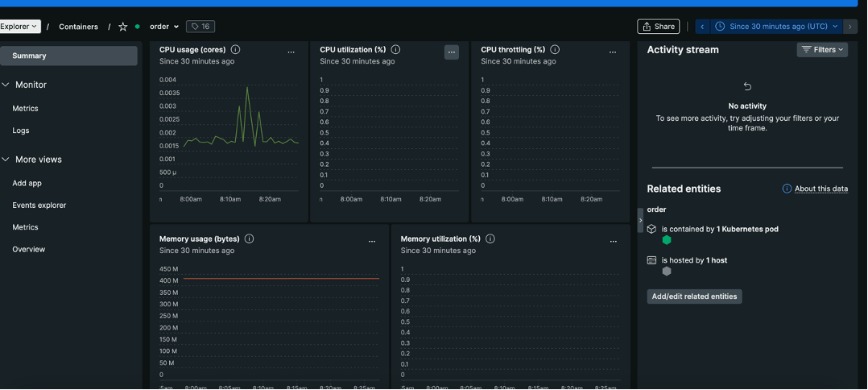Click info icon beside Memory usage (bytes)
Screen dimensions: 868x390
[249, 239]
